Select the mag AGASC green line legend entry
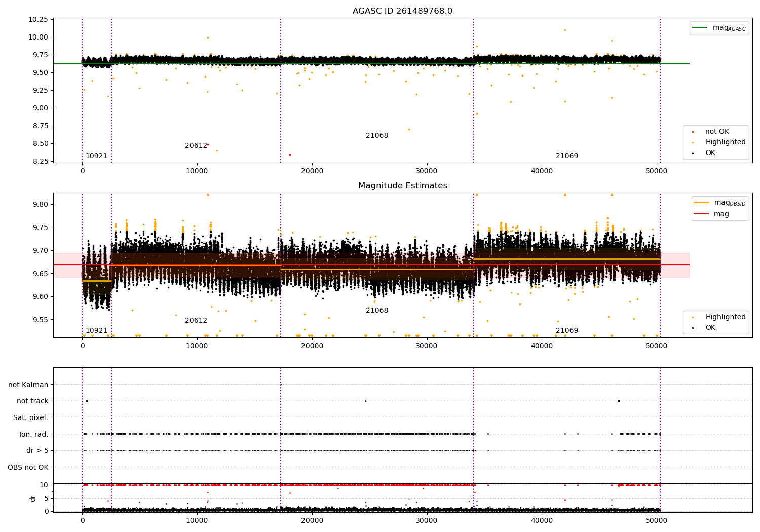 click(719, 28)
